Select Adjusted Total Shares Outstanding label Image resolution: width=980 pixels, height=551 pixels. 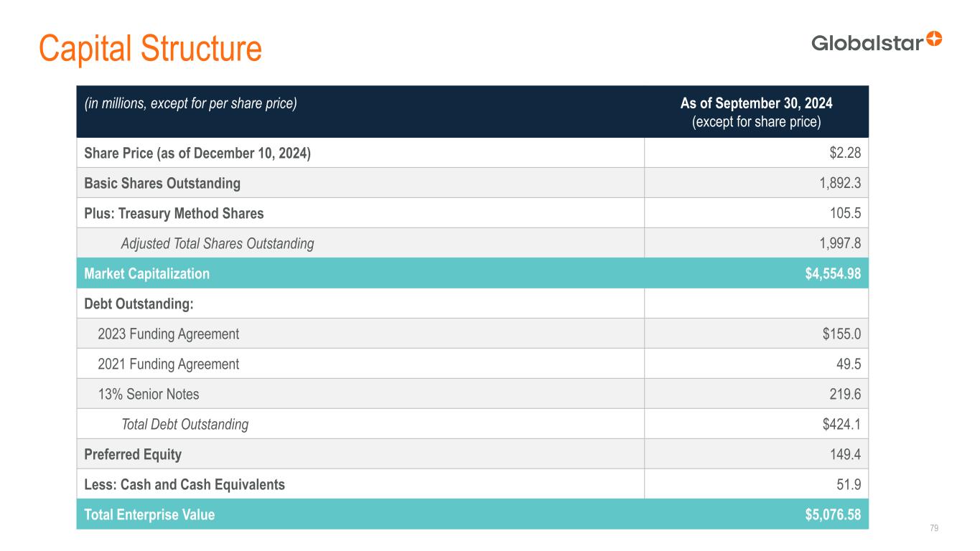point(217,243)
